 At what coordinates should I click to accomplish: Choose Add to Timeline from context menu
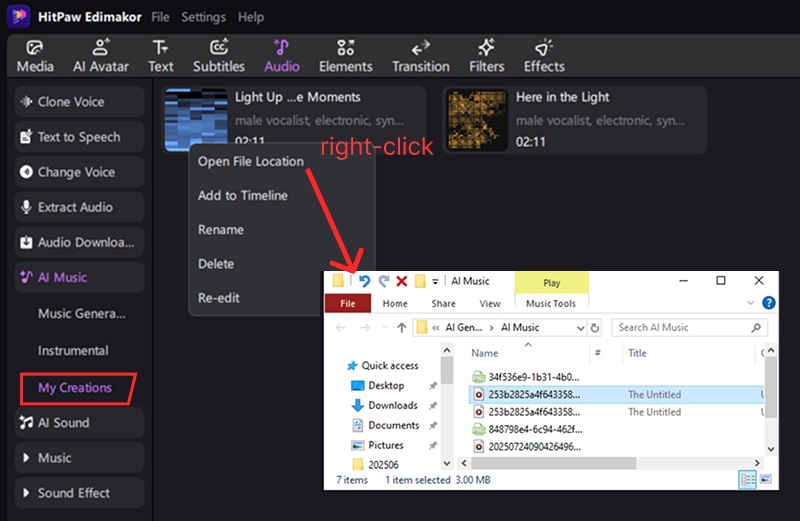(x=243, y=195)
